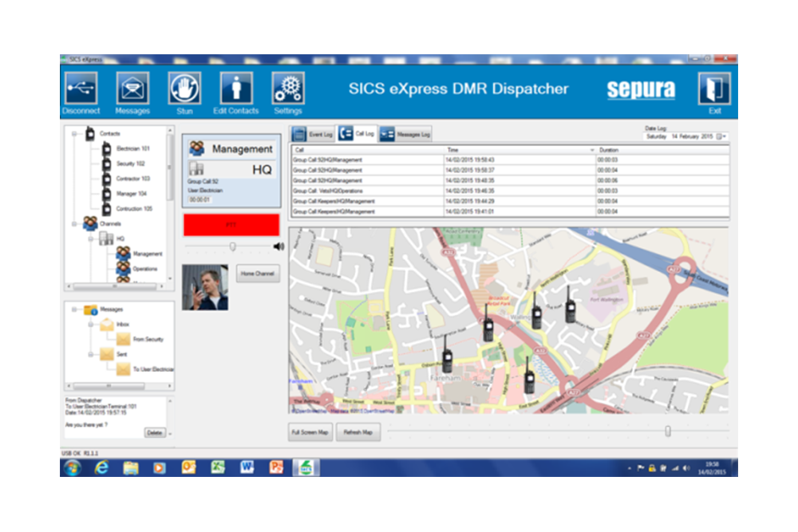Sort by the Duration column header
798x532 pixels.
662,150
